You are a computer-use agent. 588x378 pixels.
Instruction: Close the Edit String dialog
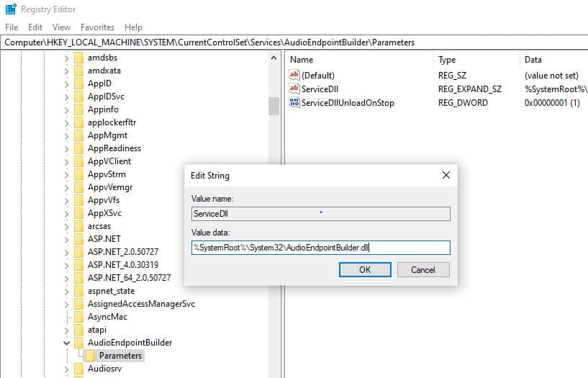(x=446, y=175)
